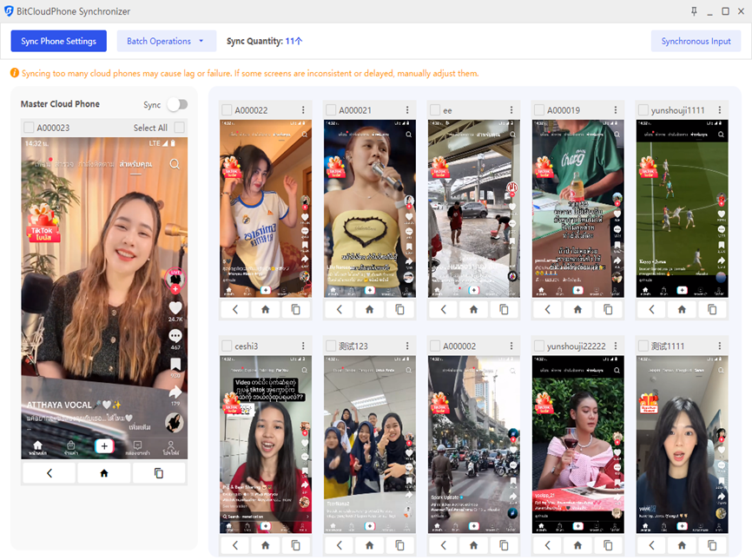Image resolution: width=752 pixels, height=560 pixels.
Task: Click the clone screen icon under A000002
Action: tap(504, 544)
